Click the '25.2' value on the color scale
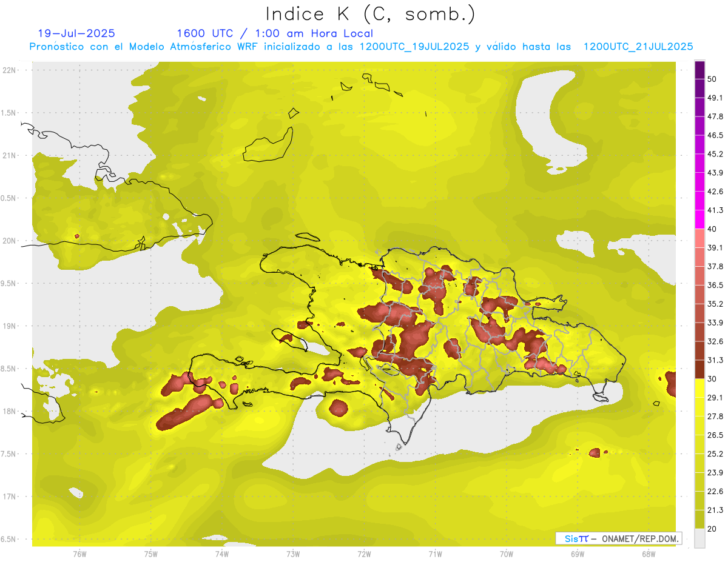728x562 pixels. coord(715,454)
